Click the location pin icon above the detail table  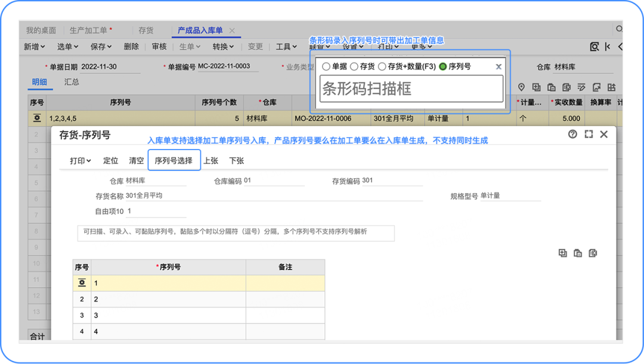(521, 87)
